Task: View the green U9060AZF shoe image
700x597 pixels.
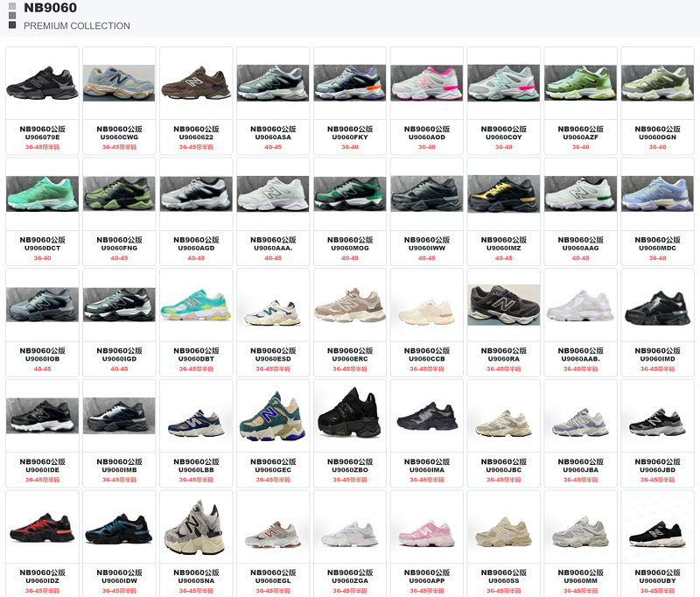Action: (580, 83)
